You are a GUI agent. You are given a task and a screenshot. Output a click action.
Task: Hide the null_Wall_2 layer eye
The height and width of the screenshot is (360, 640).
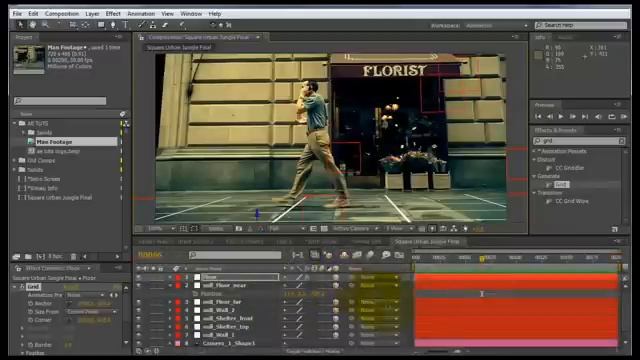139,310
